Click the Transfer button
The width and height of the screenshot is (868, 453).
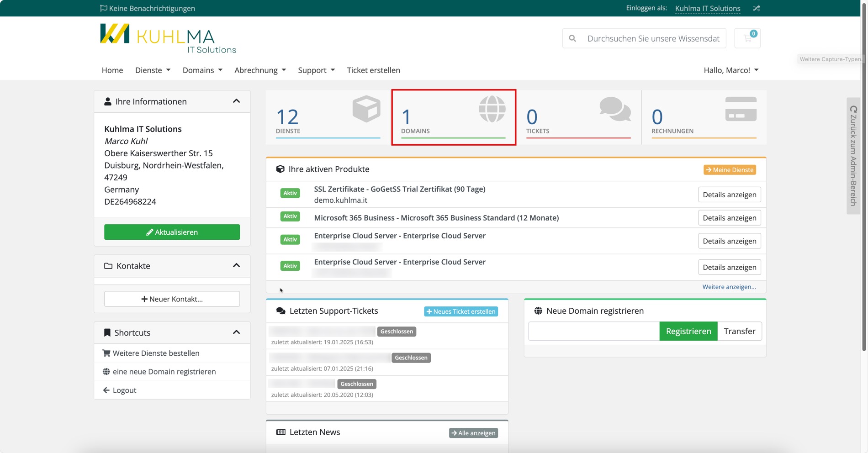740,331
